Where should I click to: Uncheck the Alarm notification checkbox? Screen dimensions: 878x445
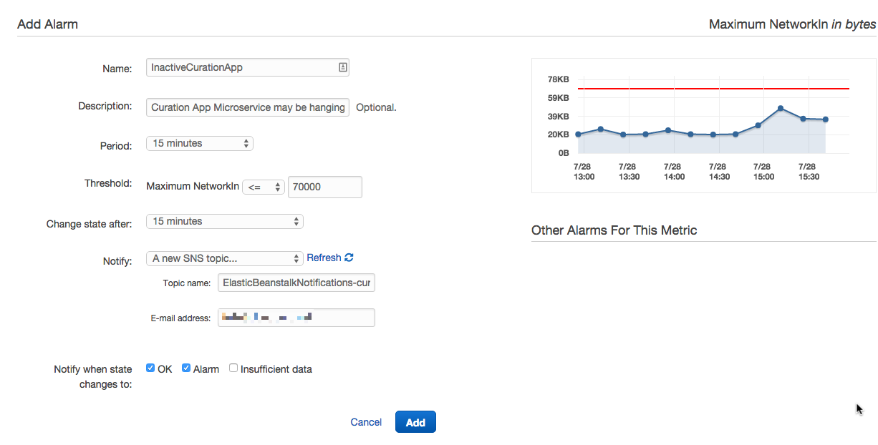coord(186,368)
